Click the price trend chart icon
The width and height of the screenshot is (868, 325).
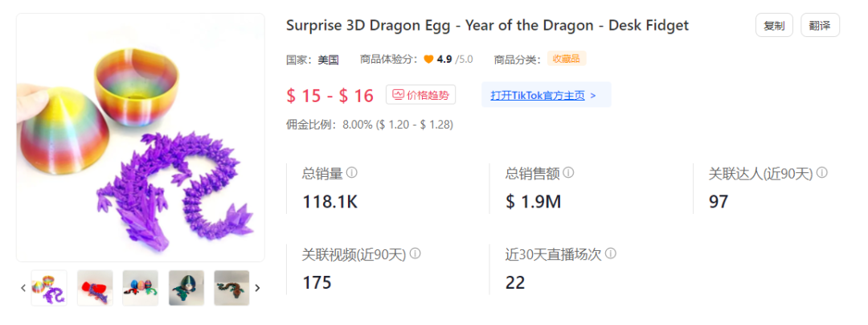coord(397,95)
